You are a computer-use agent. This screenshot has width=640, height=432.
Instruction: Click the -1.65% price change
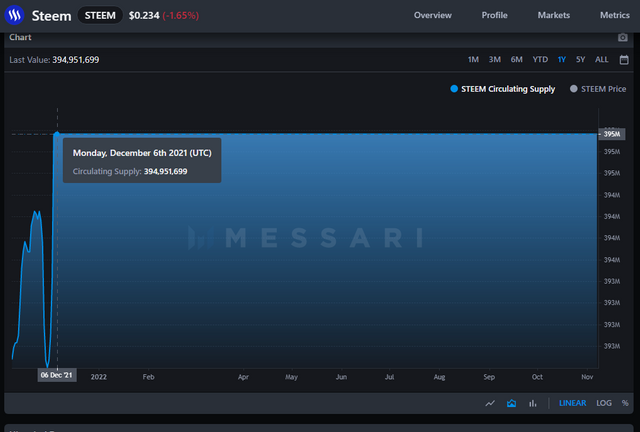(x=180, y=16)
